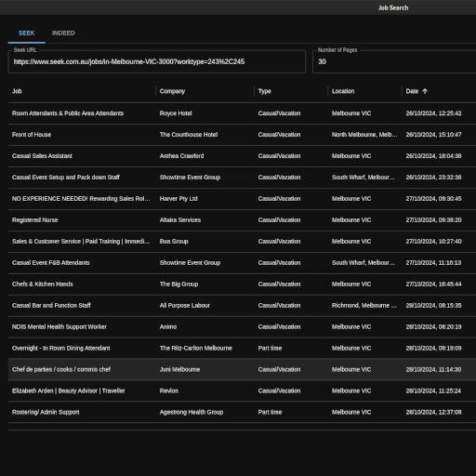The height and width of the screenshot is (476, 476).
Task: Sort by the Job column header
Action: click(17, 91)
